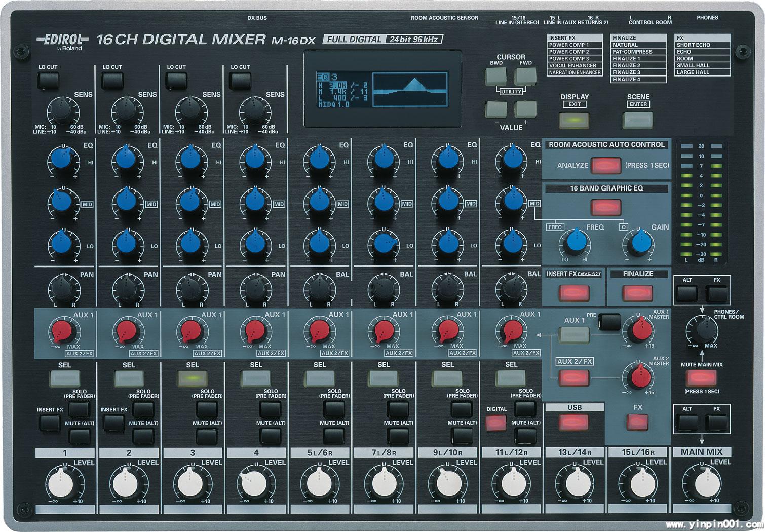Click the MAIN MIX level knob
765x532 pixels.
(702, 483)
